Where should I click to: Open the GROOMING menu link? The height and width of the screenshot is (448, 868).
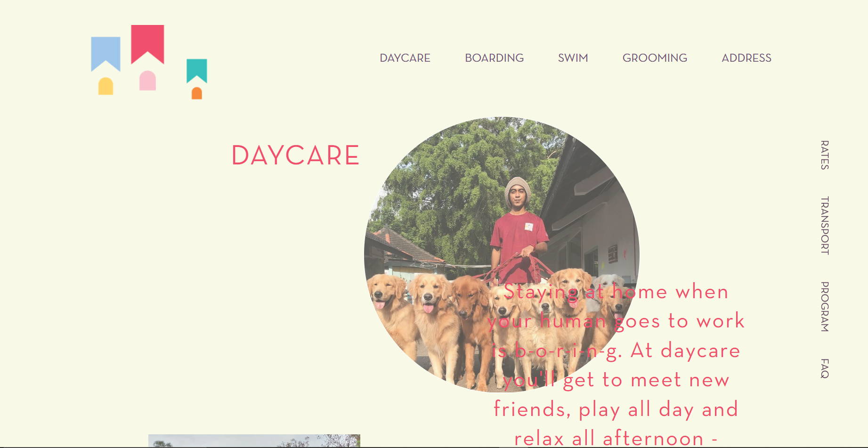tap(655, 58)
